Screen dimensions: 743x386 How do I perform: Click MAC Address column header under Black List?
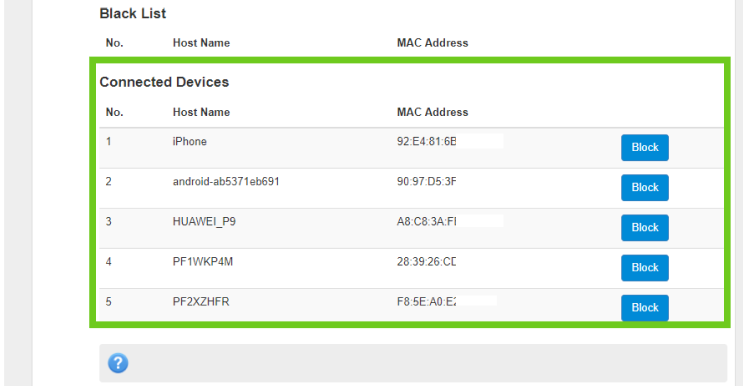[433, 43]
